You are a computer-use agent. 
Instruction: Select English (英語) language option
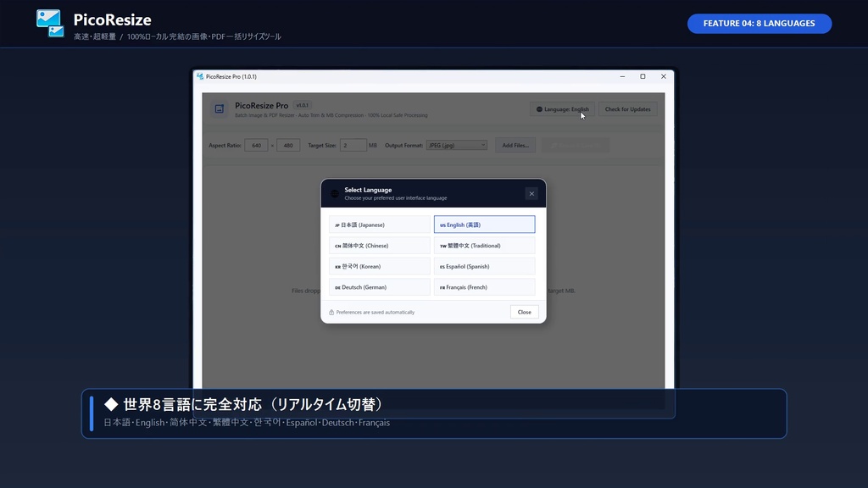[x=484, y=225]
